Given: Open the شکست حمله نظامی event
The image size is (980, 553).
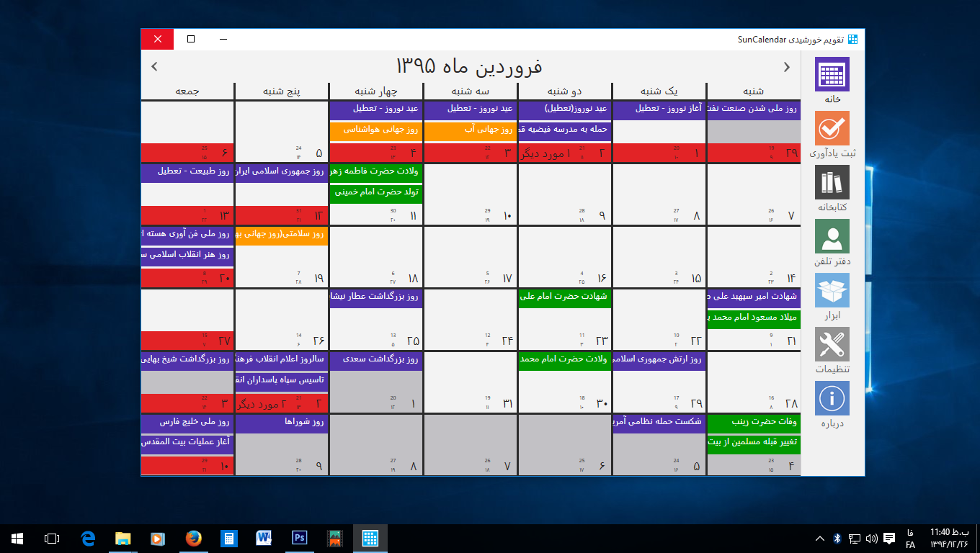Looking at the screenshot, I should click(659, 423).
